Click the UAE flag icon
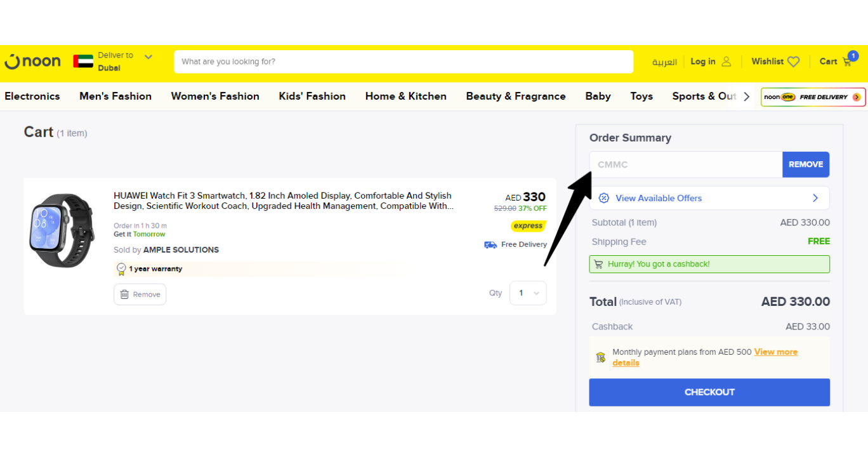This screenshot has width=868, height=457. 83,62
